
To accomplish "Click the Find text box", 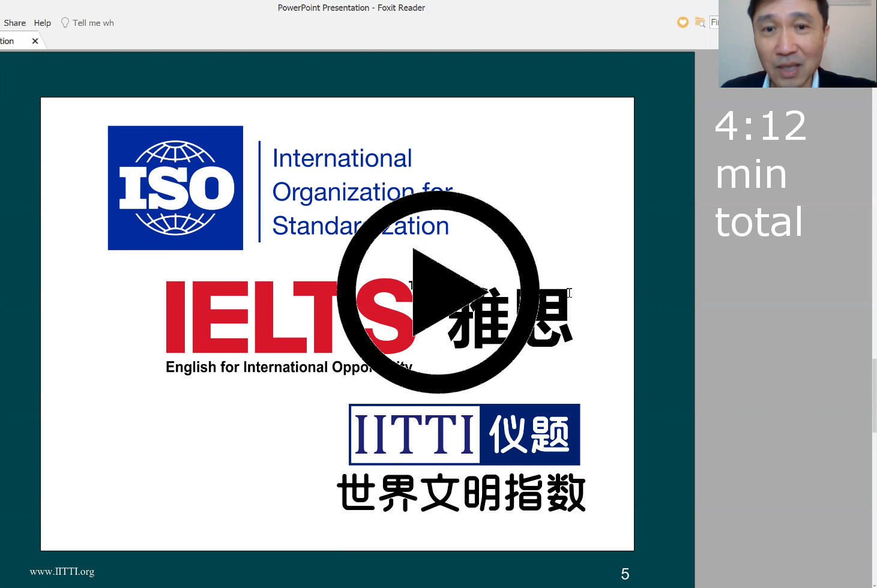I will tap(714, 22).
